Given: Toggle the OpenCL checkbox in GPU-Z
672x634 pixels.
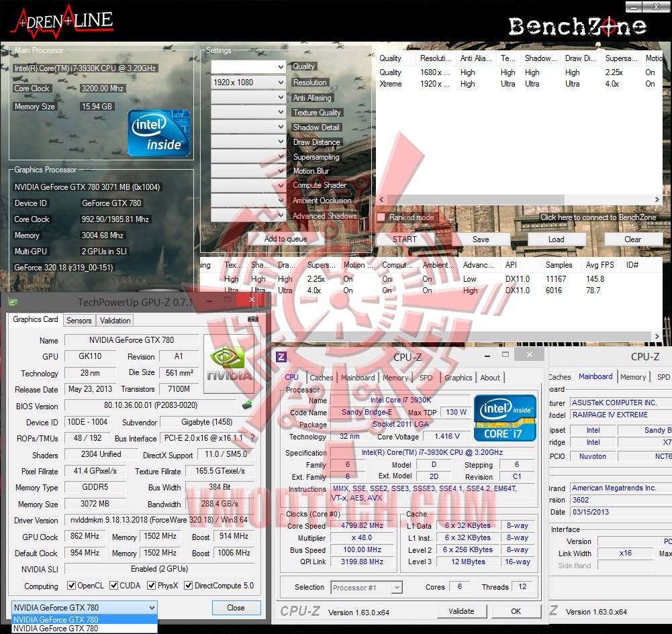Looking at the screenshot, I should pyautogui.click(x=72, y=586).
